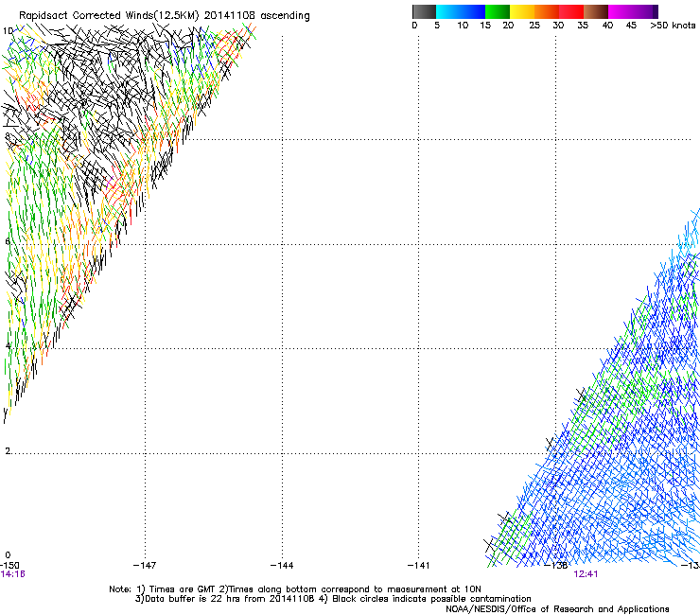Click the longitude label '-150'
This screenshot has width=700, height=615.
tap(9, 566)
